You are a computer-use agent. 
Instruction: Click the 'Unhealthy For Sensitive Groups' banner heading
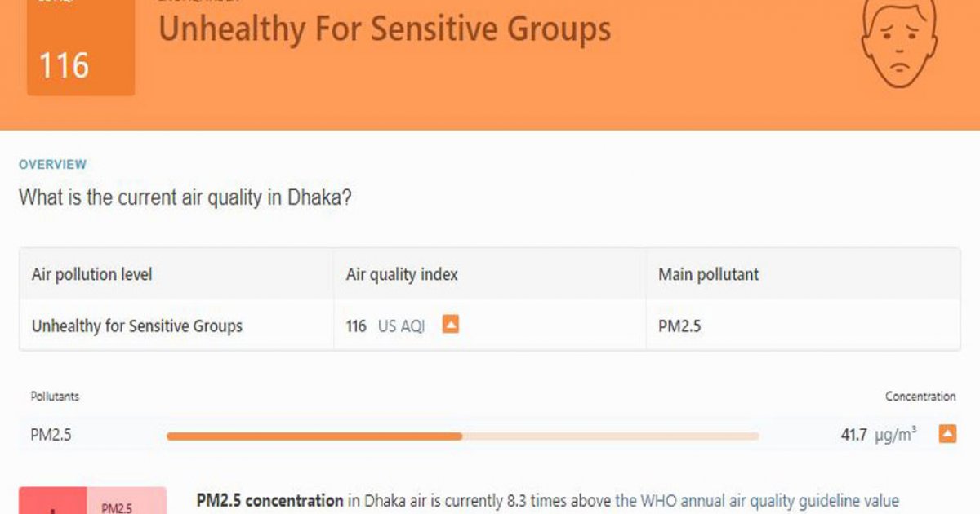pos(384,29)
